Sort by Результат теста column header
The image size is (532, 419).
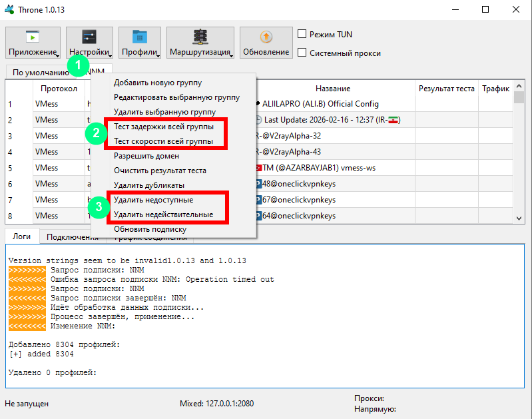[x=446, y=89]
